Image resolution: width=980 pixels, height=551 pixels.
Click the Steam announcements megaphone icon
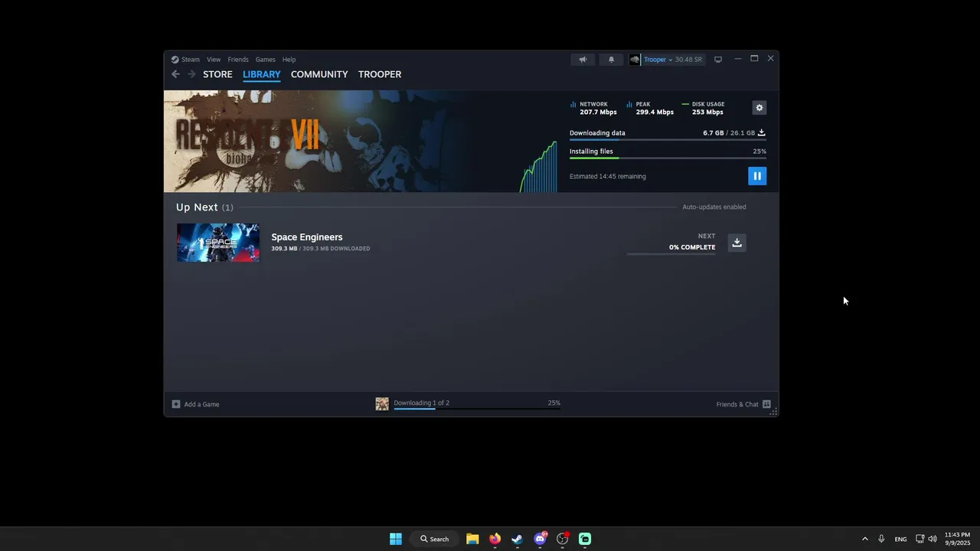point(583,59)
